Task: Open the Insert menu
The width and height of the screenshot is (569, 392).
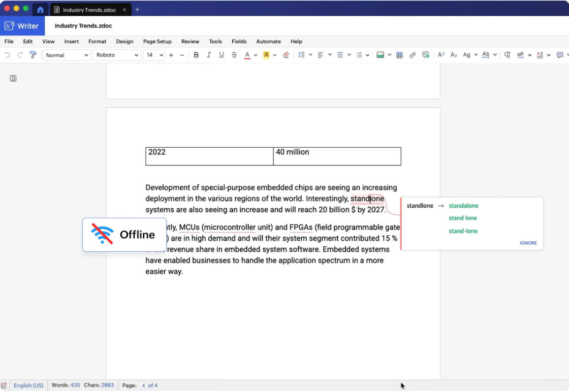Action: (x=72, y=41)
